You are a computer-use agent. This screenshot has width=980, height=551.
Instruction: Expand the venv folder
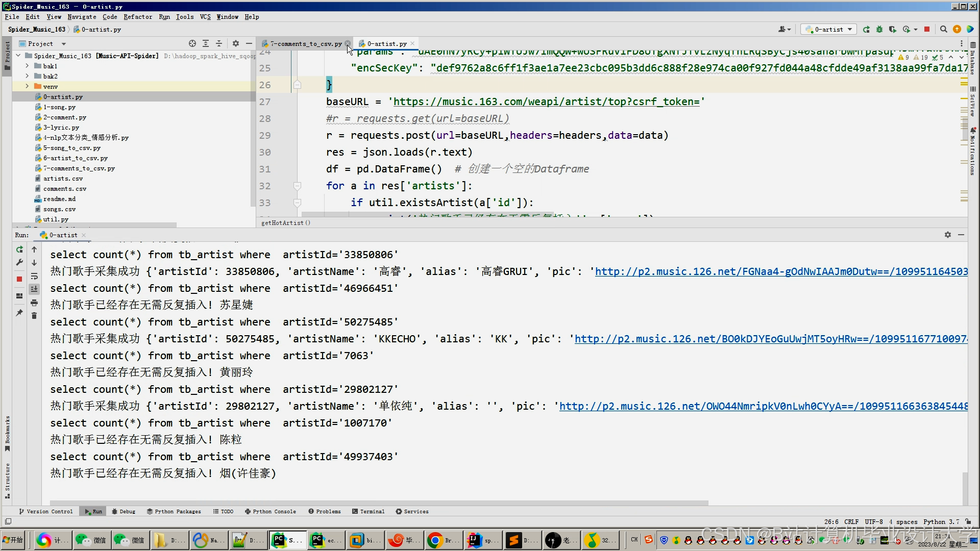coord(27,87)
